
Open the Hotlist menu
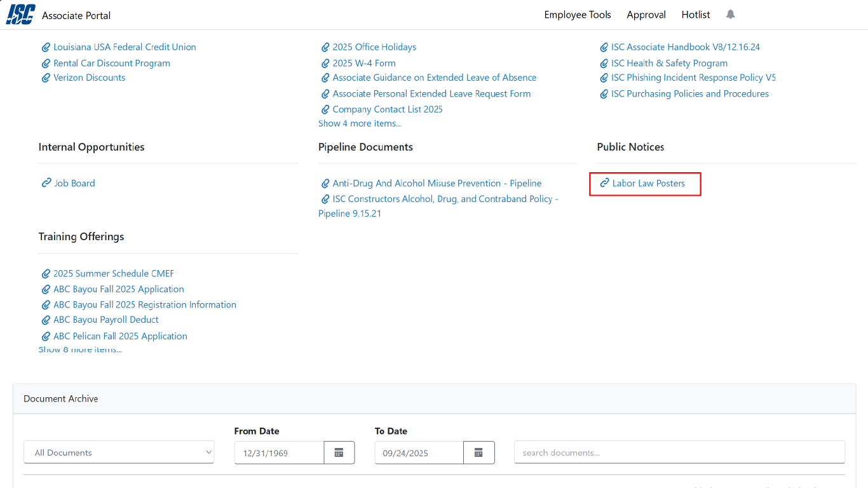pos(695,15)
